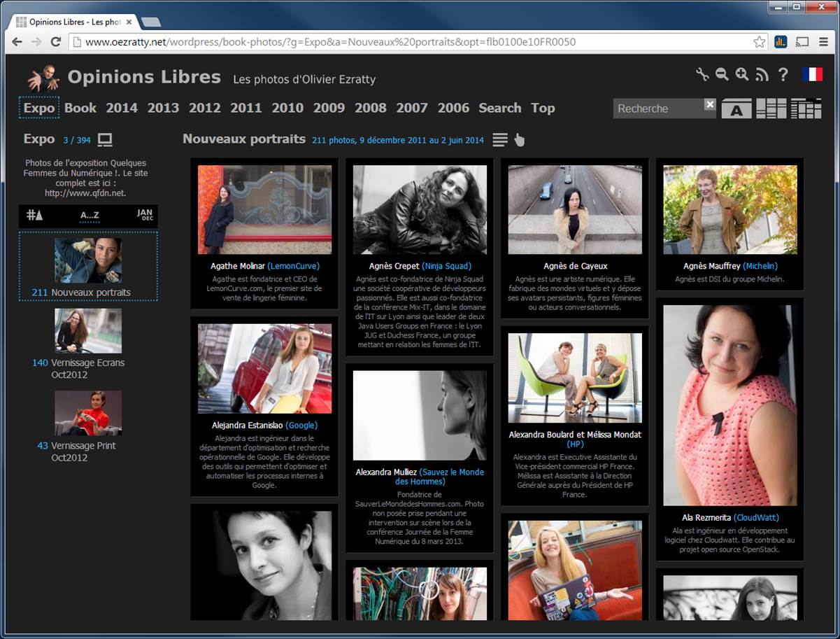Click the slideshow screen icon beside Expo
This screenshot has width=840, height=639.
105,140
